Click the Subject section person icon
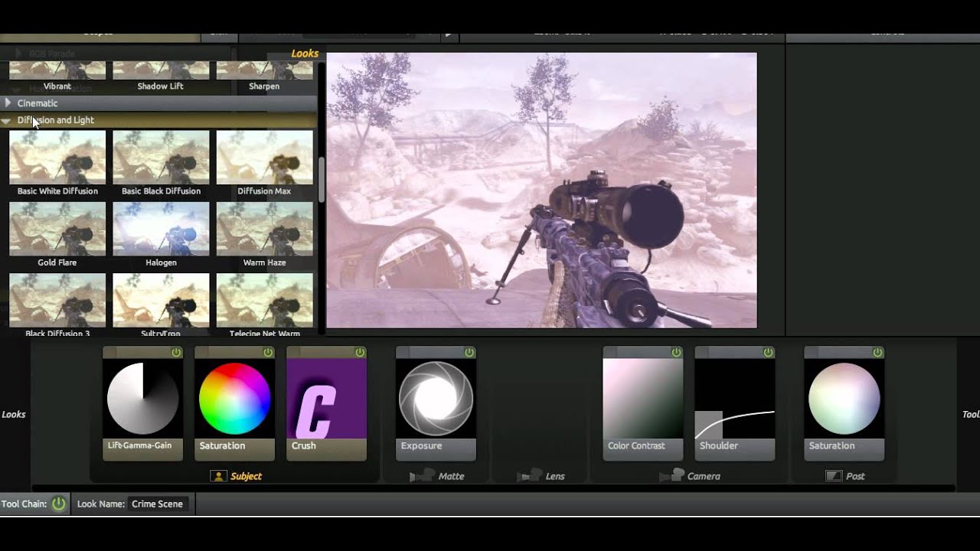This screenshot has height=551, width=980. [218, 476]
